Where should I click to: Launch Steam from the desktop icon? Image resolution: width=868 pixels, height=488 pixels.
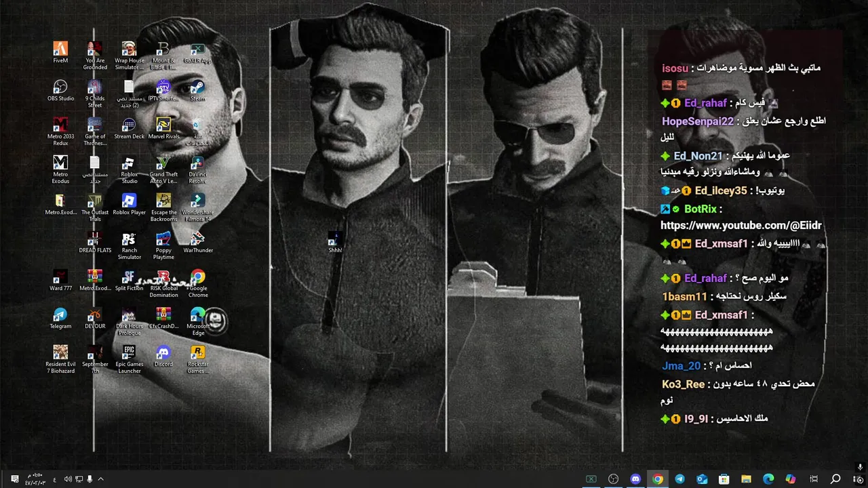pos(197,91)
